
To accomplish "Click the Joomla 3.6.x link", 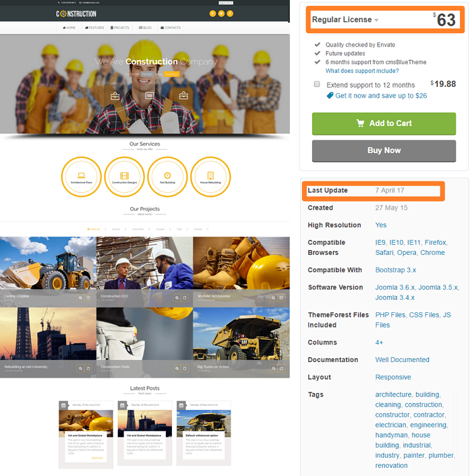I will 395,287.
